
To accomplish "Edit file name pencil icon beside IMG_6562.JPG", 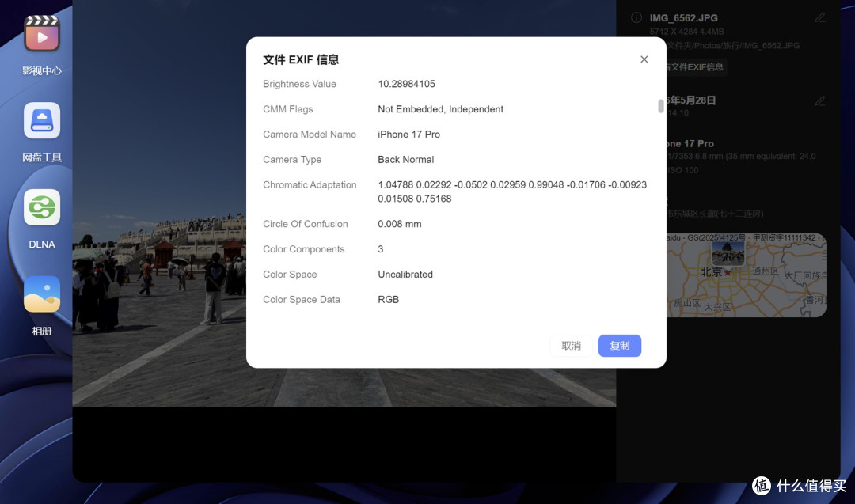I will (820, 18).
